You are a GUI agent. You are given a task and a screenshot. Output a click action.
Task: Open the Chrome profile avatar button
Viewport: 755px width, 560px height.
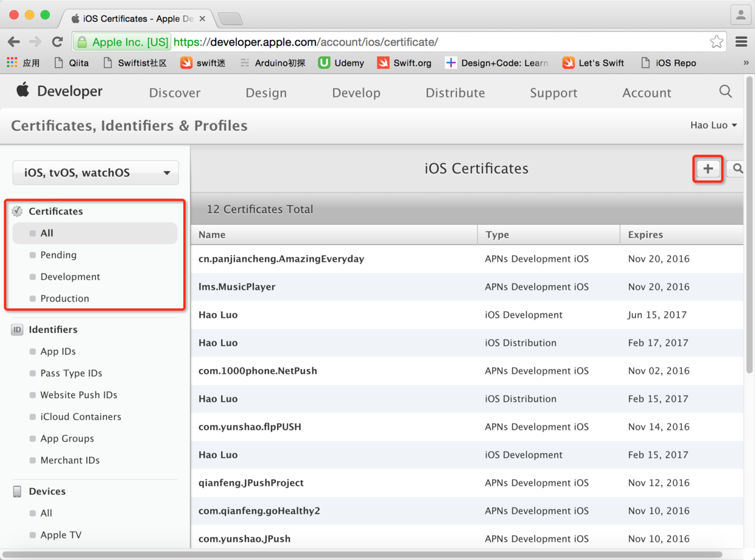[740, 15]
